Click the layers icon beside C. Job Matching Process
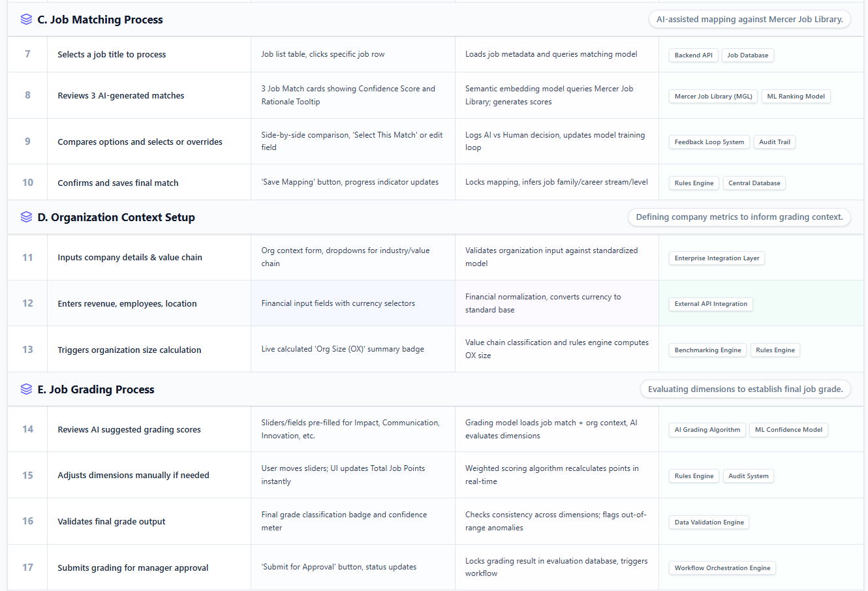868x591 pixels. tap(26, 20)
